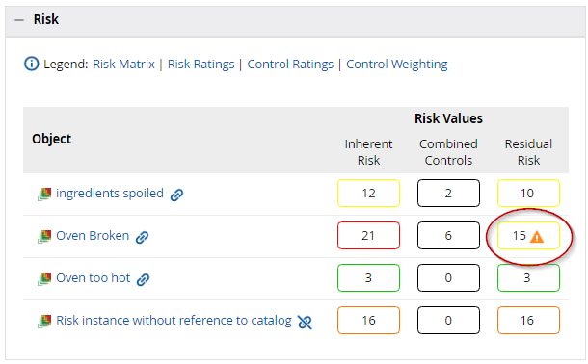588x364 pixels.
Task: Click the combined controls value 6
Action: (448, 236)
